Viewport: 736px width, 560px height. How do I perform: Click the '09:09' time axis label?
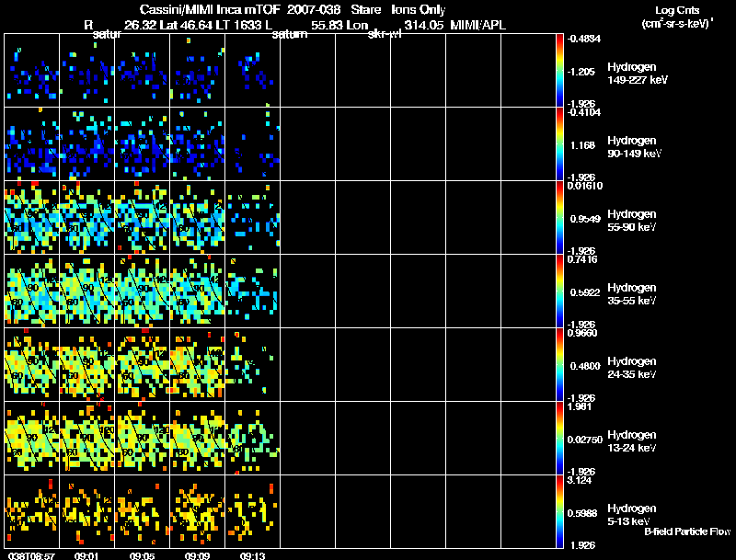pyautogui.click(x=197, y=556)
